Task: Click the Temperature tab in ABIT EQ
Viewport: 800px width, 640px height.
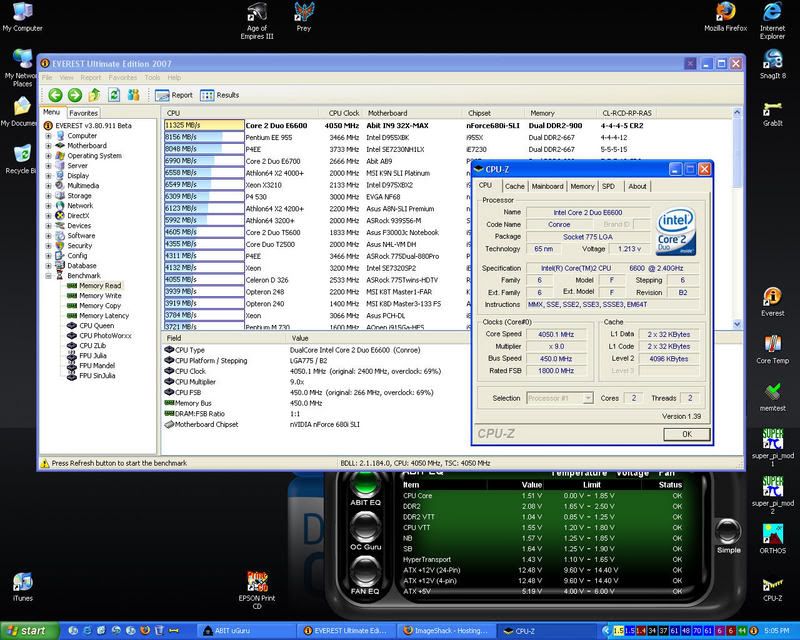Action: click(579, 473)
